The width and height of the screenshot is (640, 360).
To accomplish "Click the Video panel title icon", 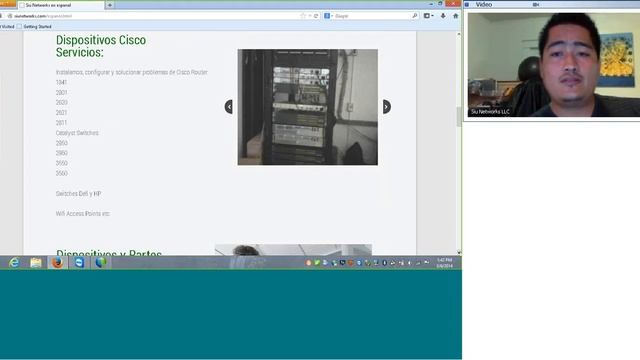I will pyautogui.click(x=467, y=4).
